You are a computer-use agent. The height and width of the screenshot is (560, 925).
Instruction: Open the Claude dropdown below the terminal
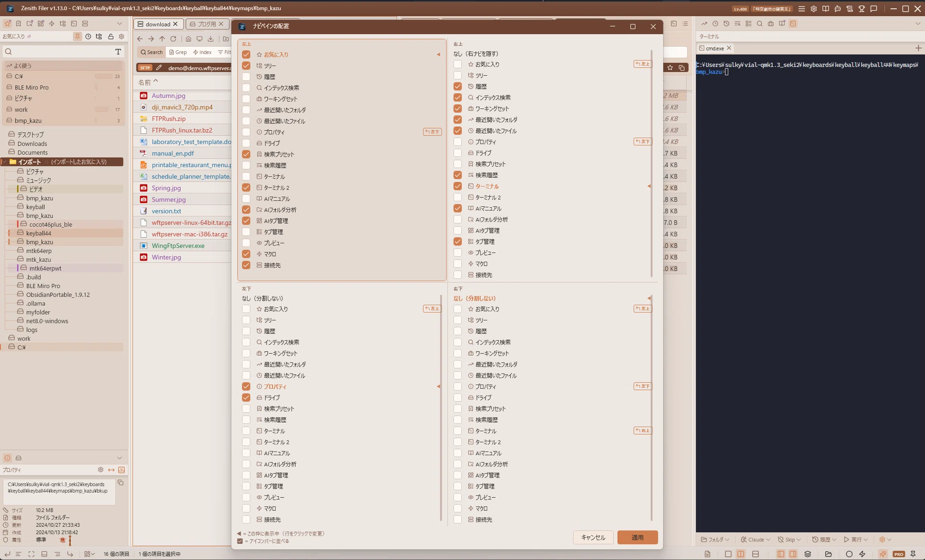click(756, 540)
